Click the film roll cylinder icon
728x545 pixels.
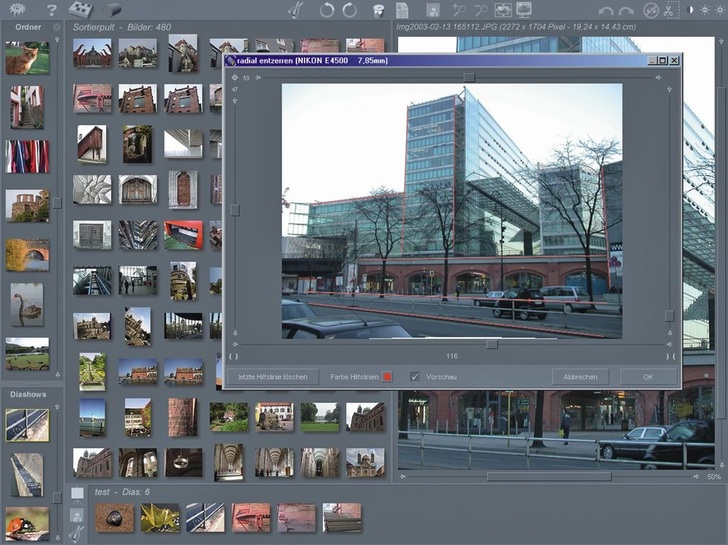112,10
